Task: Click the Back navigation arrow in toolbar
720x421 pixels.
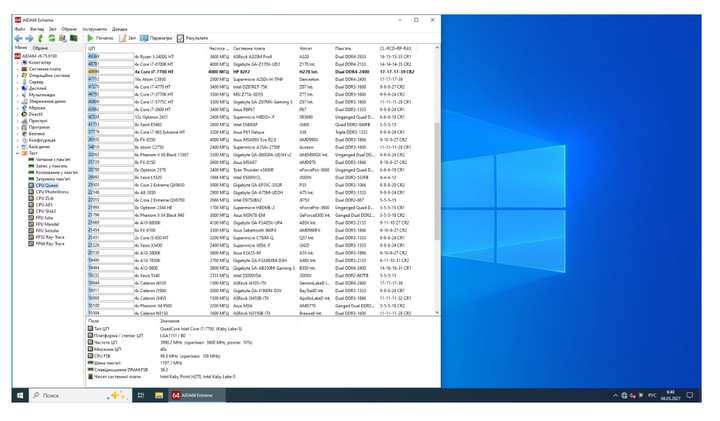Action: pyautogui.click(x=18, y=38)
